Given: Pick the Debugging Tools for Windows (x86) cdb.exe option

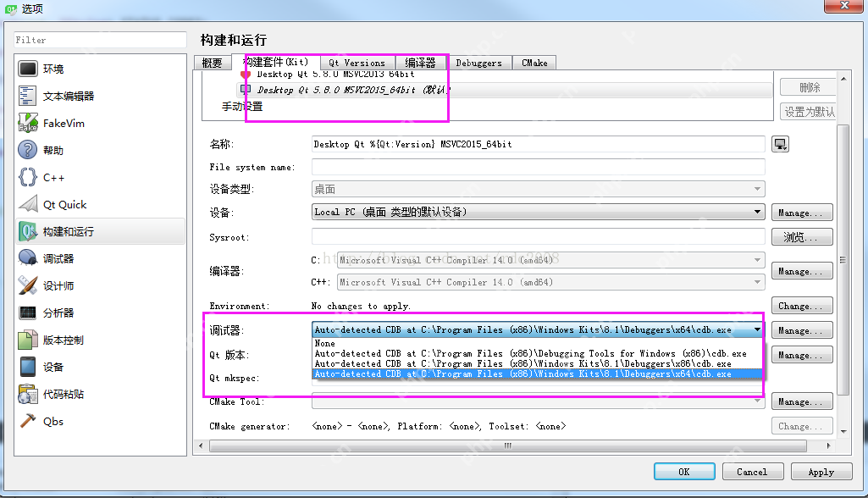Looking at the screenshot, I should click(537, 353).
